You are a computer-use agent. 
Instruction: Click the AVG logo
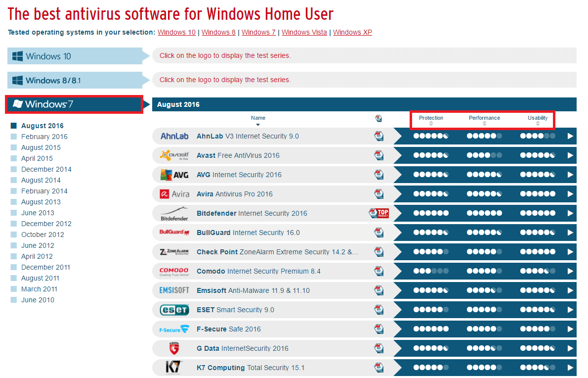[x=174, y=175]
